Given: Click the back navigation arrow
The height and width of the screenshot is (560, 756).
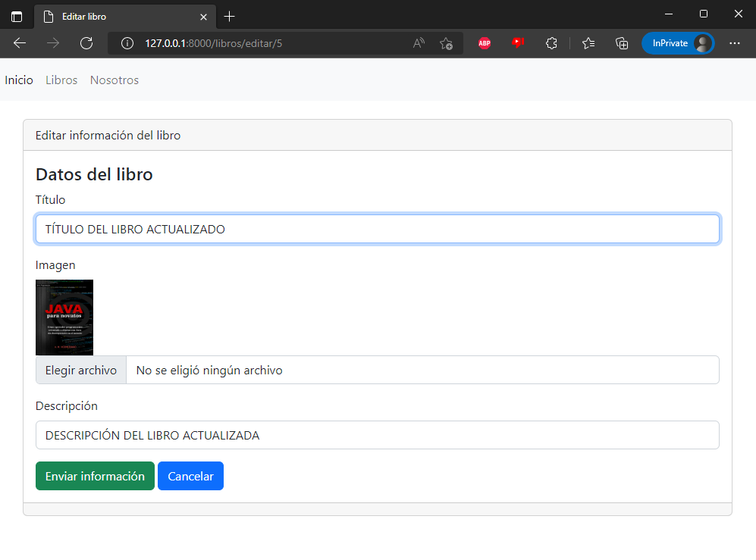Looking at the screenshot, I should click(19, 43).
